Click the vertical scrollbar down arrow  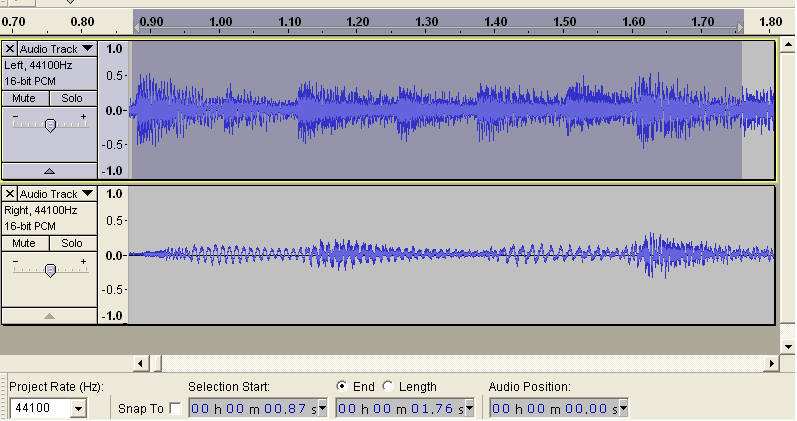[788, 347]
